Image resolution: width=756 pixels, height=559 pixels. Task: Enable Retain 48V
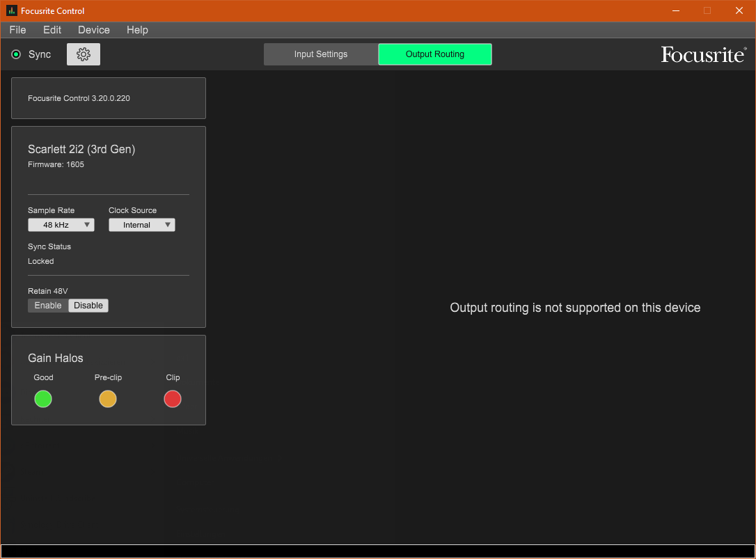(48, 306)
